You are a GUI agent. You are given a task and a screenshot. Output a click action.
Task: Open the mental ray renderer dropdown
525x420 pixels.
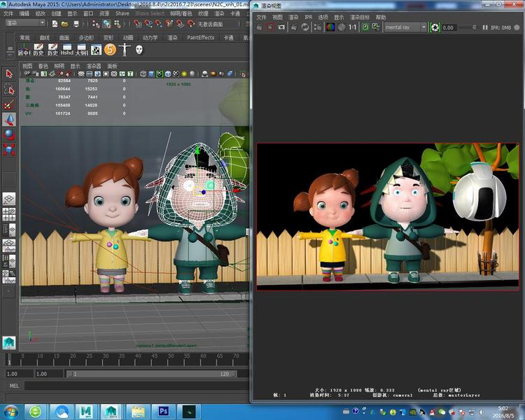(405, 27)
